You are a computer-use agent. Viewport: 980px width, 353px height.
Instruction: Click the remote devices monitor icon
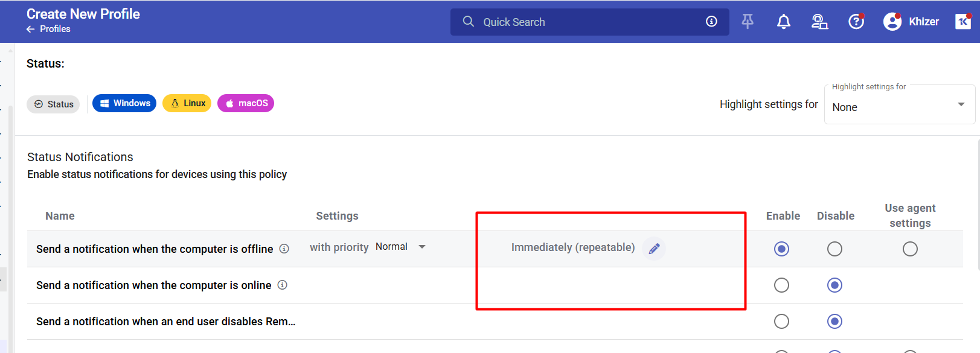click(x=819, y=22)
